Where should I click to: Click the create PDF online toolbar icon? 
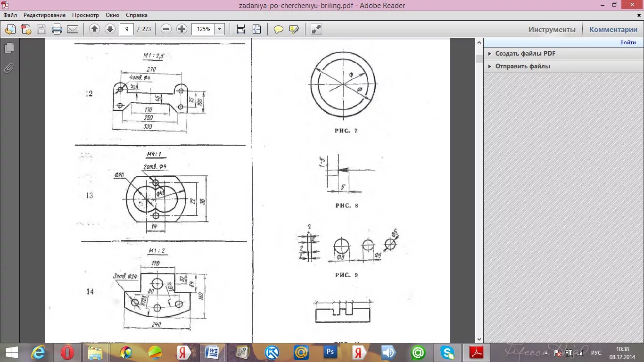[10, 29]
